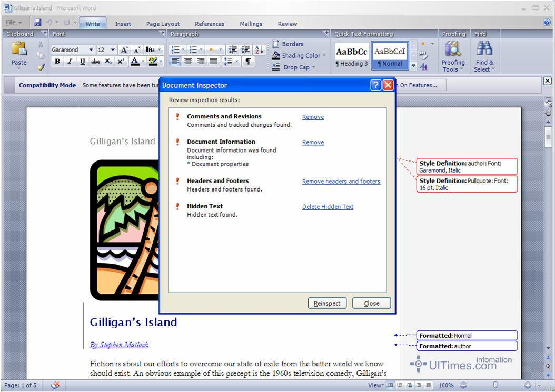Click the Cut scissors icon

tap(41, 45)
